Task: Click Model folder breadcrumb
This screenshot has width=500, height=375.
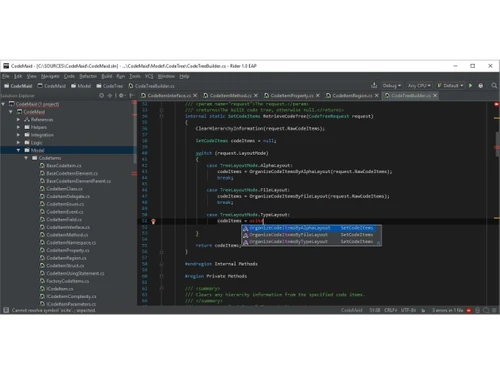Action: (81, 86)
